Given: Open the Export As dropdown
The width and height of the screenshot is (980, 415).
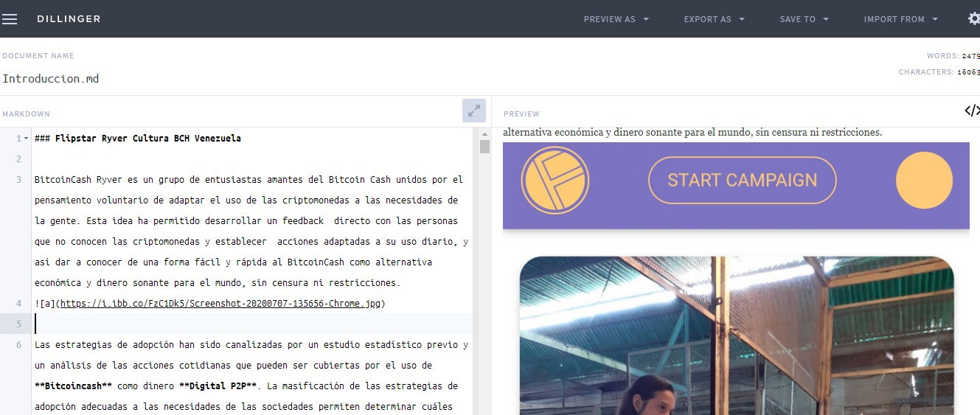Looking at the screenshot, I should coord(715,19).
